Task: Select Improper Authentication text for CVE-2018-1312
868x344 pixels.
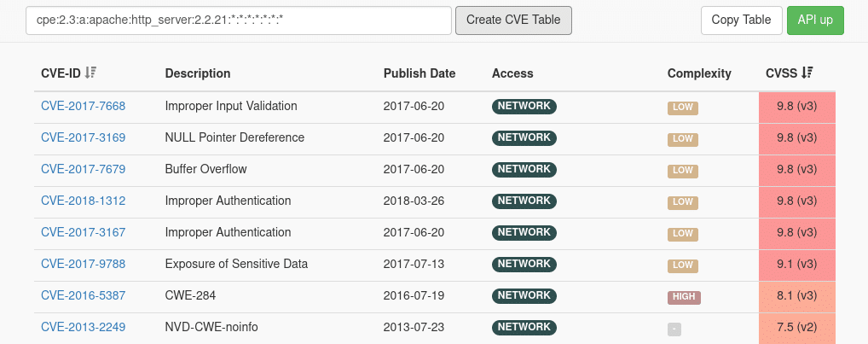Action: click(228, 201)
